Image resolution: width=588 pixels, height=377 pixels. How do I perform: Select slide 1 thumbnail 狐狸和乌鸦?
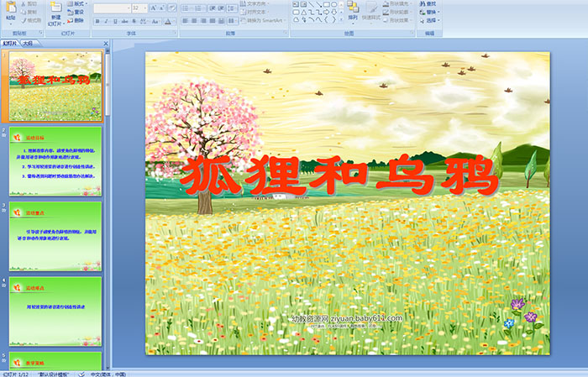coord(55,86)
